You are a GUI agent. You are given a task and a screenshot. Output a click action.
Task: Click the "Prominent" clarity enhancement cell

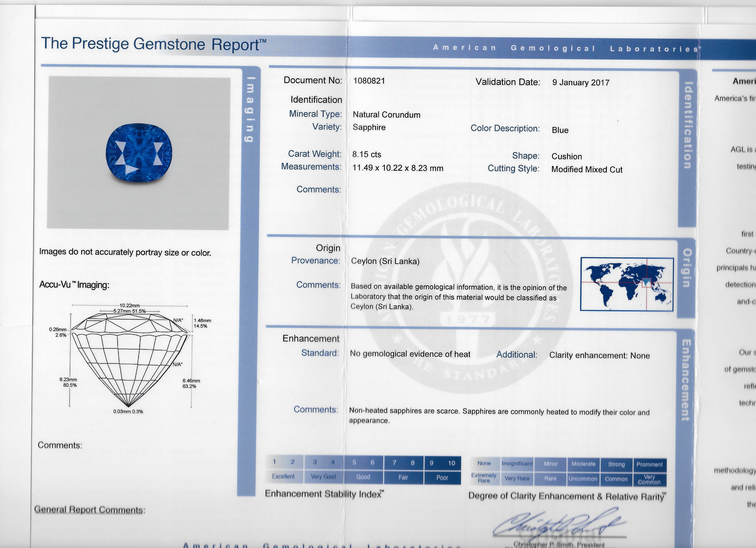(649, 465)
